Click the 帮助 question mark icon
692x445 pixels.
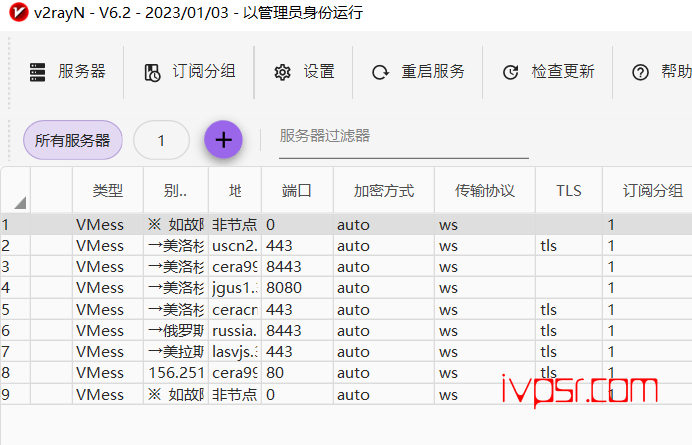[640, 72]
